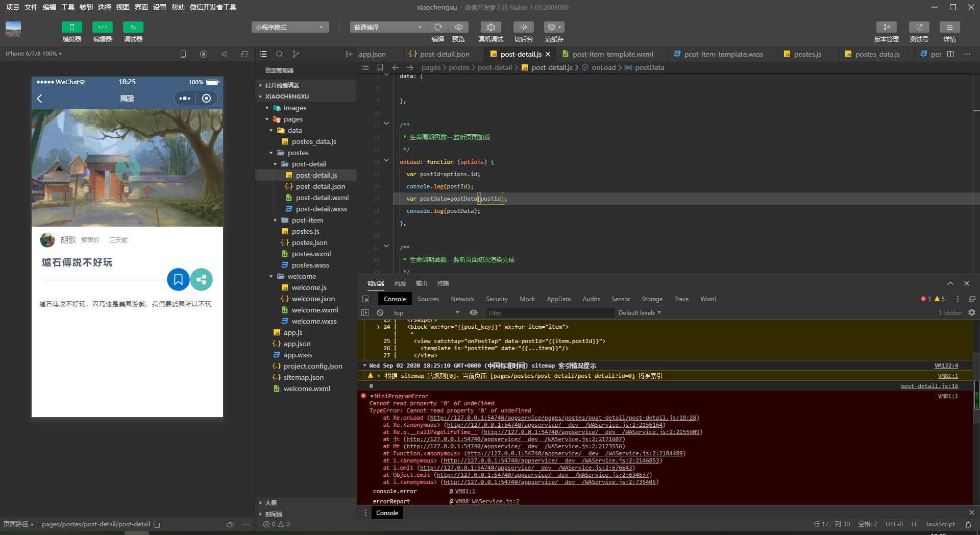The image size is (980, 535).
Task: Open the mini program mode dropdown
Action: (x=290, y=27)
